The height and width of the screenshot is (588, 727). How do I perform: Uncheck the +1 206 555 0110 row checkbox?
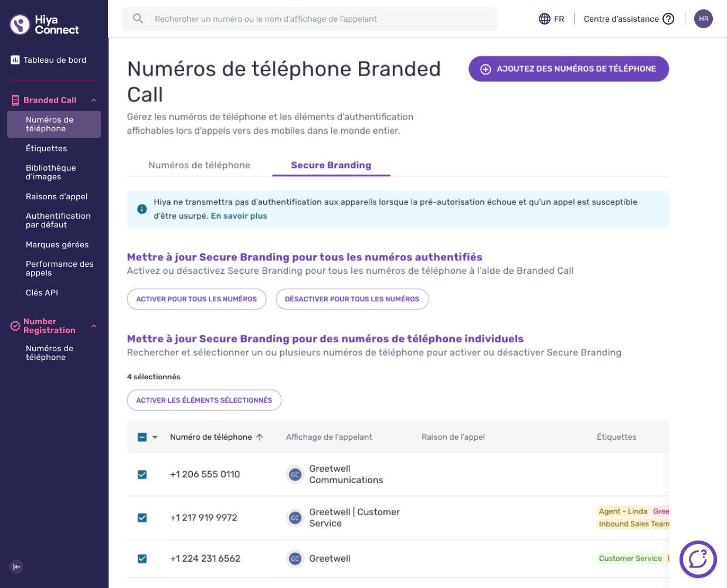(x=142, y=475)
